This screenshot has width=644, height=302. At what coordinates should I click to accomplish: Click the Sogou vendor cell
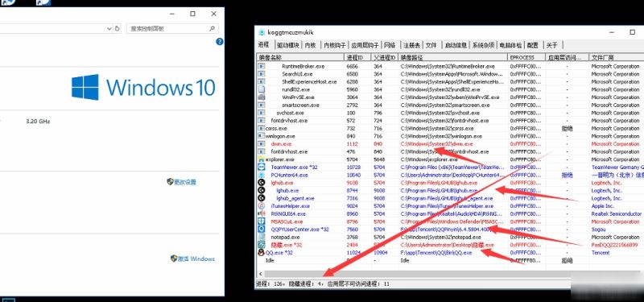[598, 230]
